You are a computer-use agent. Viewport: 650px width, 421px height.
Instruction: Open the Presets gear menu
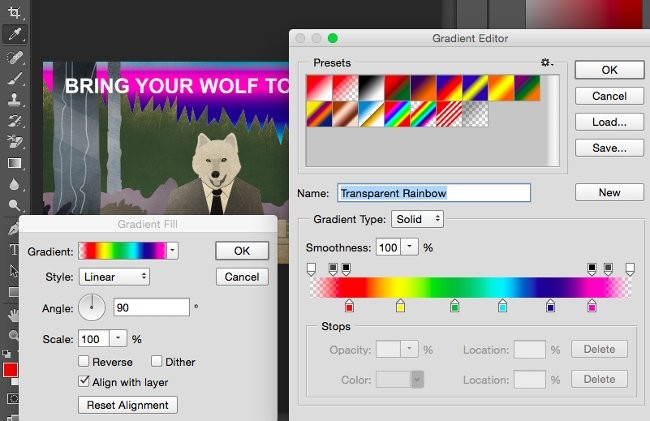pos(547,63)
